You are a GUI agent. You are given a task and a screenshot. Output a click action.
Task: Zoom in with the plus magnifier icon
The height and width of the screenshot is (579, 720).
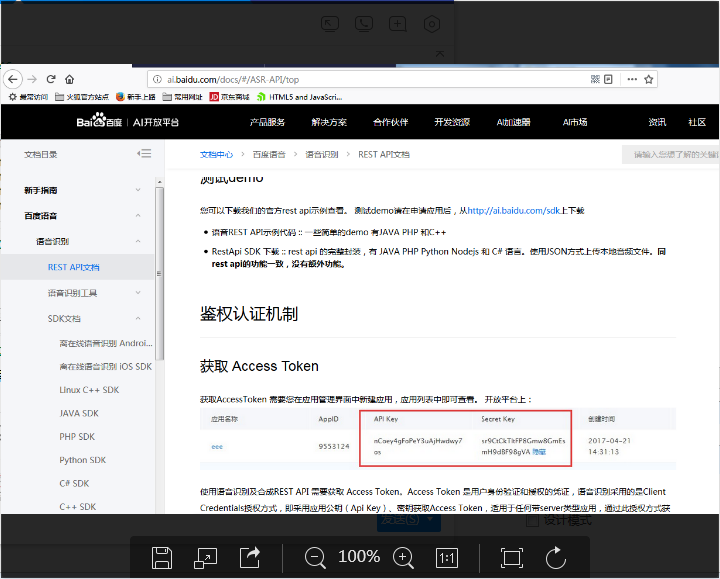click(x=403, y=558)
